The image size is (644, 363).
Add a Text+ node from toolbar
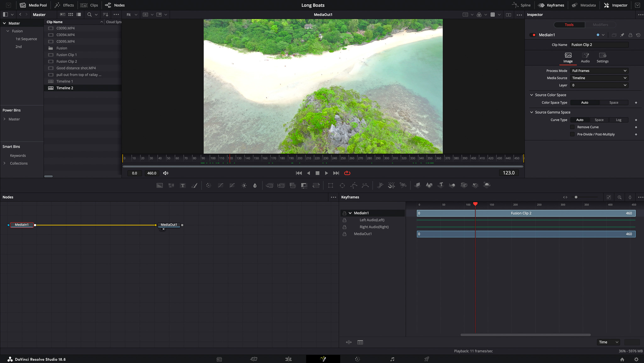point(183,185)
